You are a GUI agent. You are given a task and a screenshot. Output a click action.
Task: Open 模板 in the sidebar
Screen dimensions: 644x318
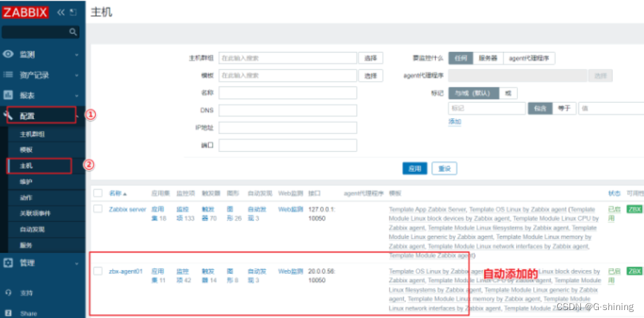26,150
